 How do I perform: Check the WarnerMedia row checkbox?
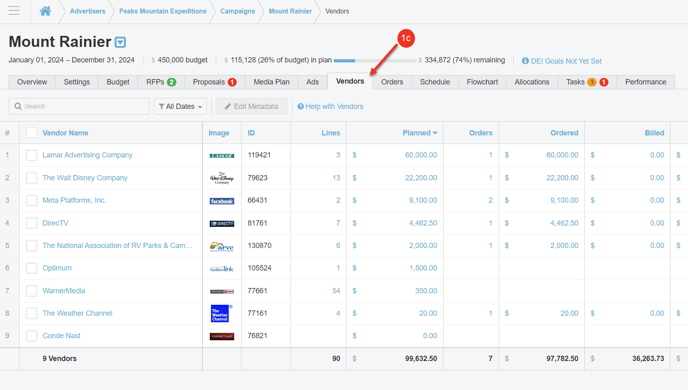[x=32, y=290]
